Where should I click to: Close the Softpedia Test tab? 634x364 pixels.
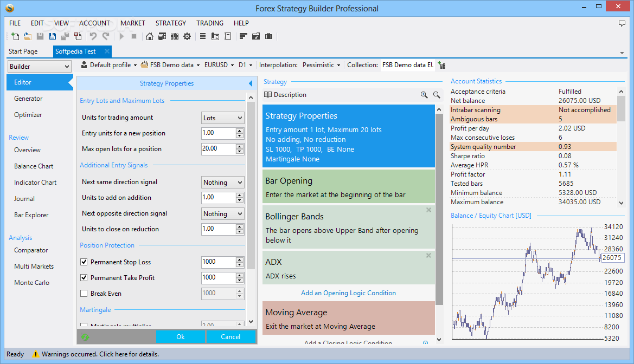[x=107, y=51]
